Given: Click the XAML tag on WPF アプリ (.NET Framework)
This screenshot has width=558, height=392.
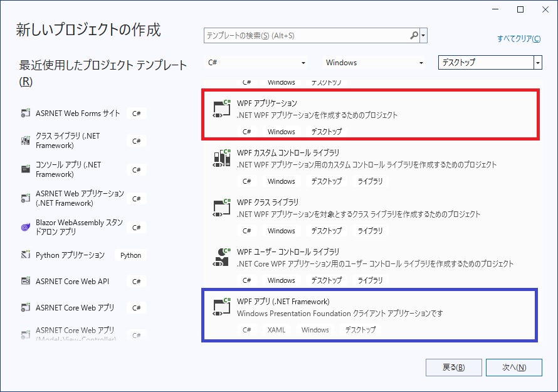Looking at the screenshot, I should [276, 330].
